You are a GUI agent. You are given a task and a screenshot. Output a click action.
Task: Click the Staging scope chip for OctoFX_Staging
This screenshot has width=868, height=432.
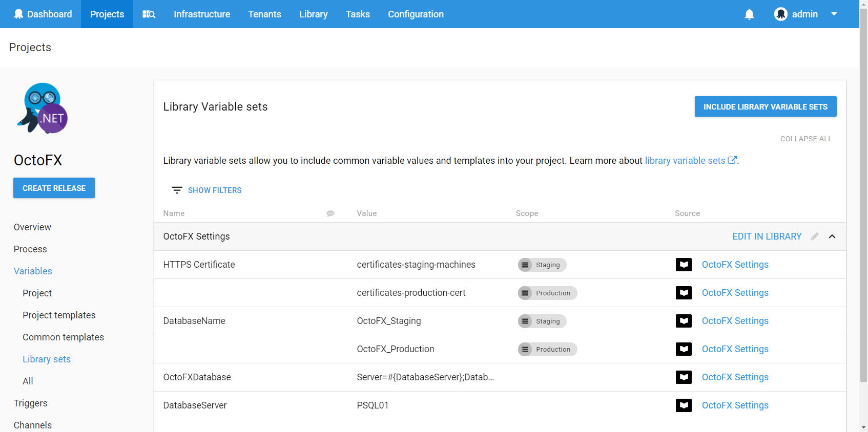(542, 321)
